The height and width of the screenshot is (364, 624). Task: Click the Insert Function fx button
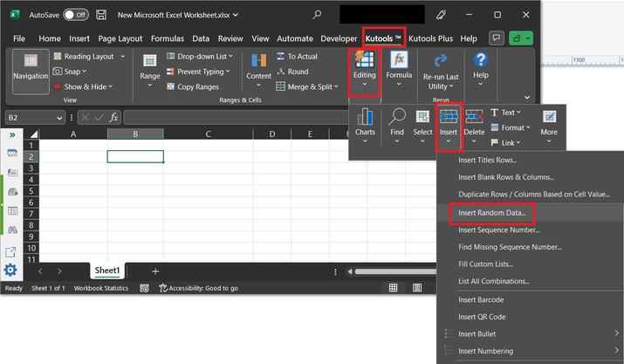point(114,118)
